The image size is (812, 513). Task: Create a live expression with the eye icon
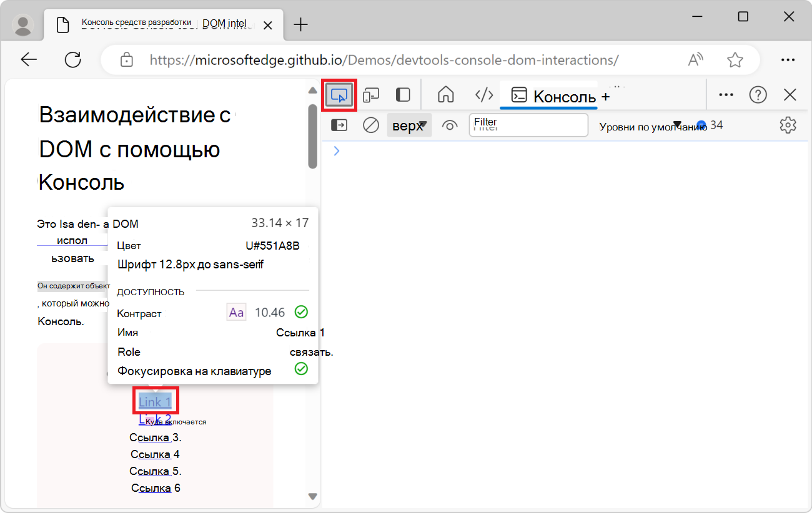click(x=450, y=125)
